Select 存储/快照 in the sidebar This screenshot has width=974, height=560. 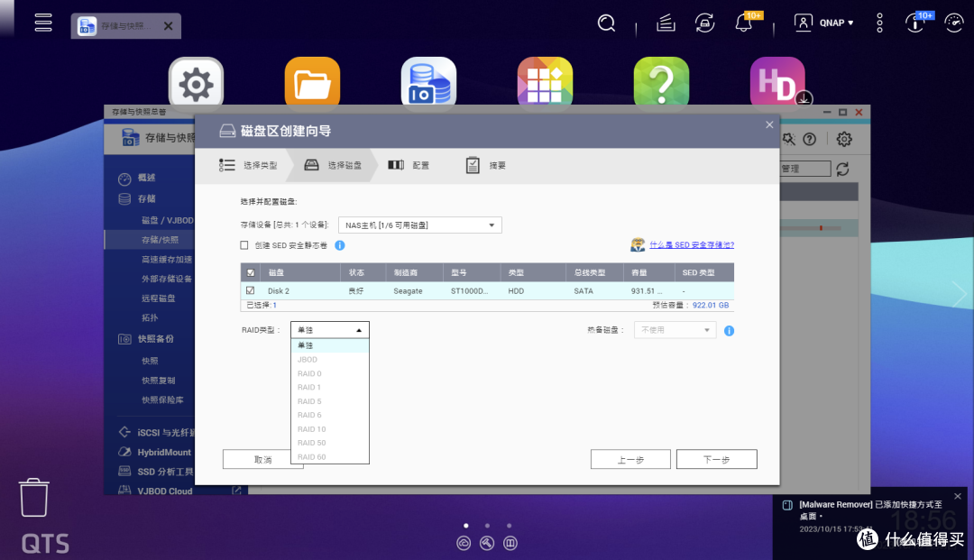160,240
